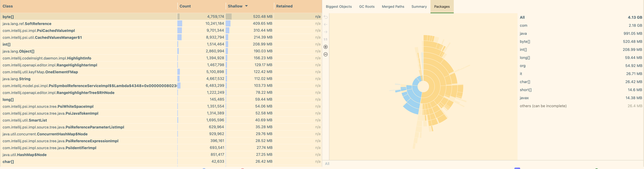Click the org package entry

point(581,66)
